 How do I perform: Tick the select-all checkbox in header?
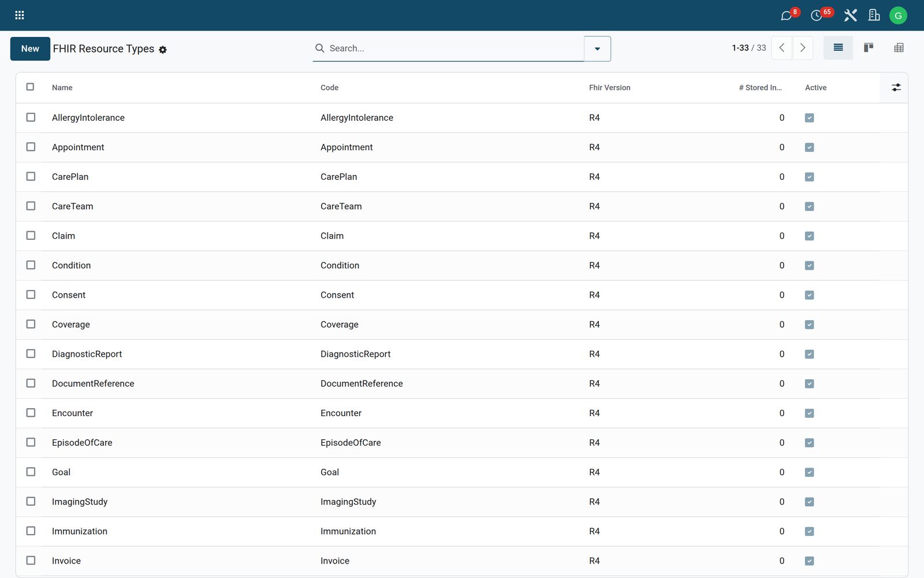31,87
